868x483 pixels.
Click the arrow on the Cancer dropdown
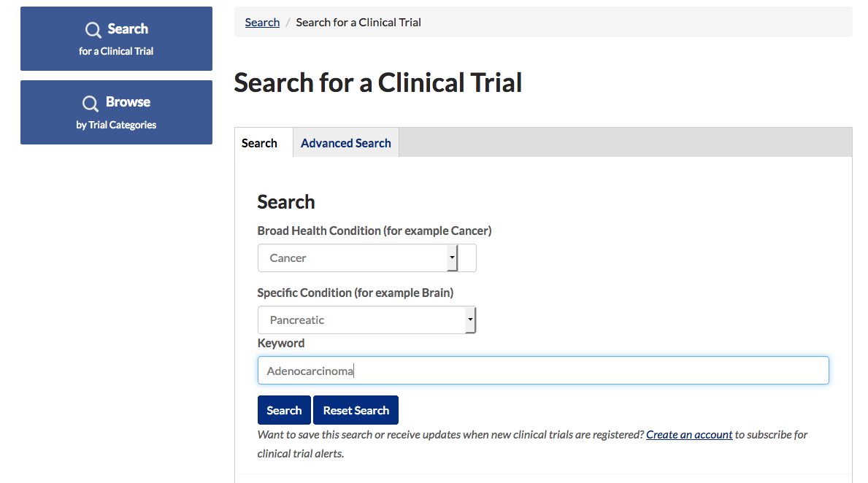pyautogui.click(x=453, y=258)
